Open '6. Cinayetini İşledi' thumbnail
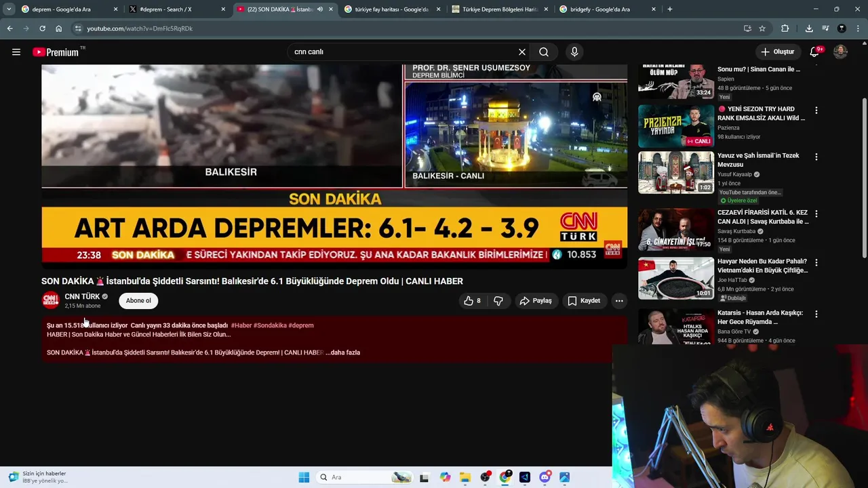The width and height of the screenshot is (868, 488). (676, 230)
